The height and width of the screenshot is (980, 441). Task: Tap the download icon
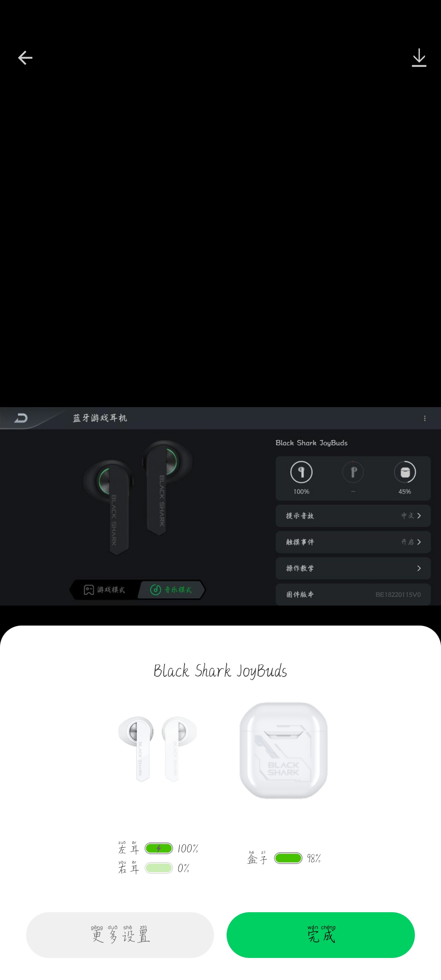pos(419,58)
